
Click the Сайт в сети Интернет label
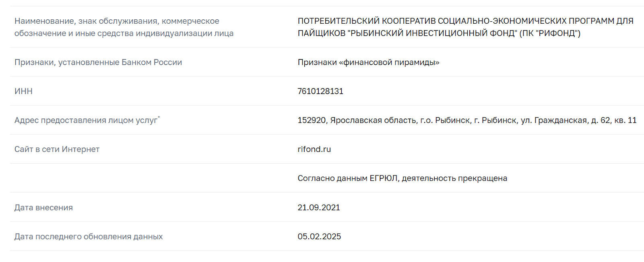click(x=57, y=149)
